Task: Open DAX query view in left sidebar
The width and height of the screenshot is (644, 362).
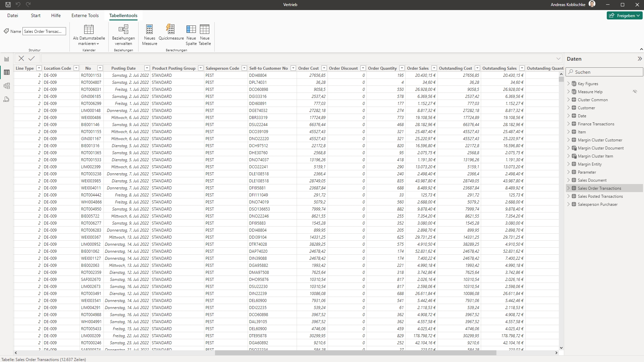Action: click(6, 99)
